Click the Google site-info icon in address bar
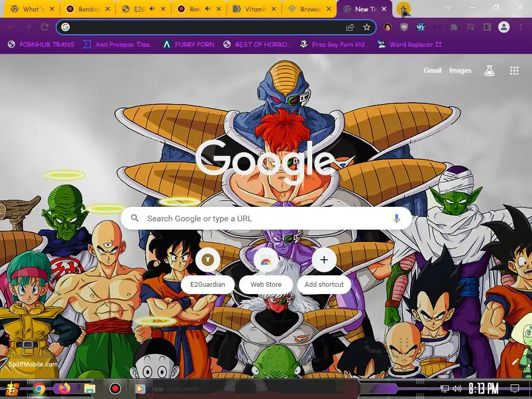 (x=65, y=27)
